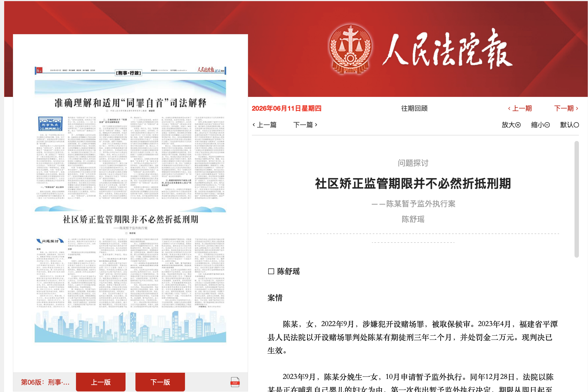Viewport: 588px width, 392px height.
Task: Click the People's Court Daily emblem logo
Action: [350, 49]
